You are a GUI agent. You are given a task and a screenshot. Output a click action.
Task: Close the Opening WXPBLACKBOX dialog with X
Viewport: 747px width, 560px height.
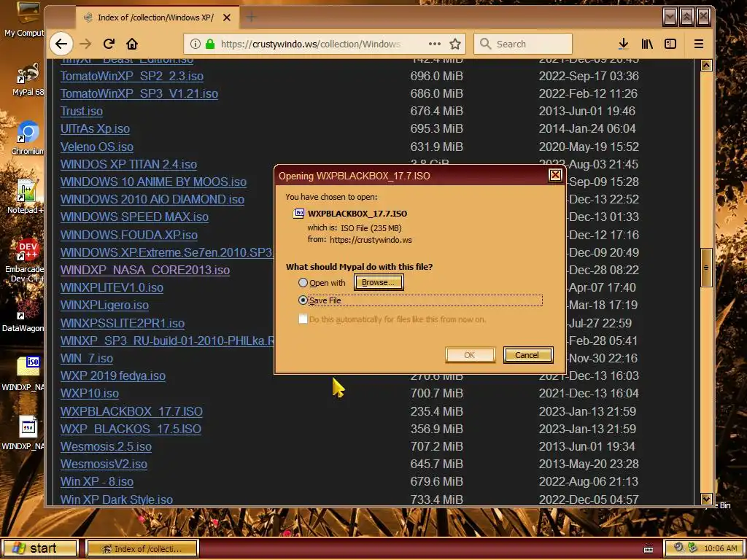pyautogui.click(x=555, y=175)
